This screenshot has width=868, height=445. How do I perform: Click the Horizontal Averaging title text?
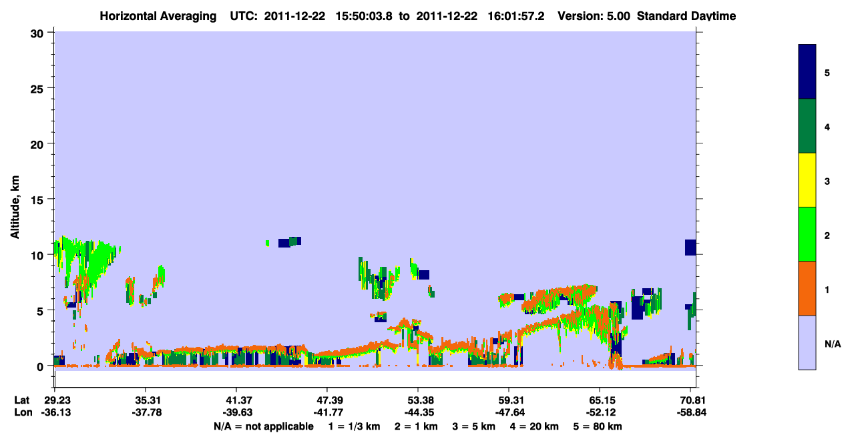coord(158,16)
